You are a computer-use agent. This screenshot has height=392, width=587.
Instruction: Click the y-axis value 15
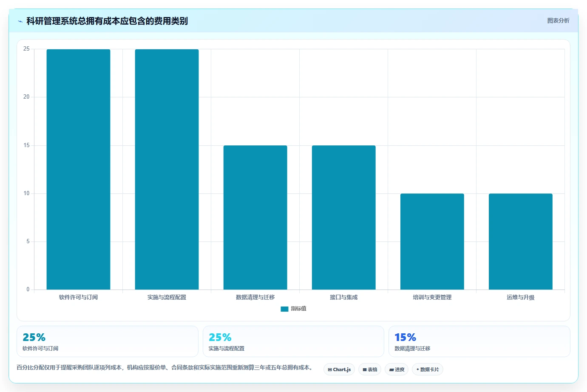coord(26,145)
